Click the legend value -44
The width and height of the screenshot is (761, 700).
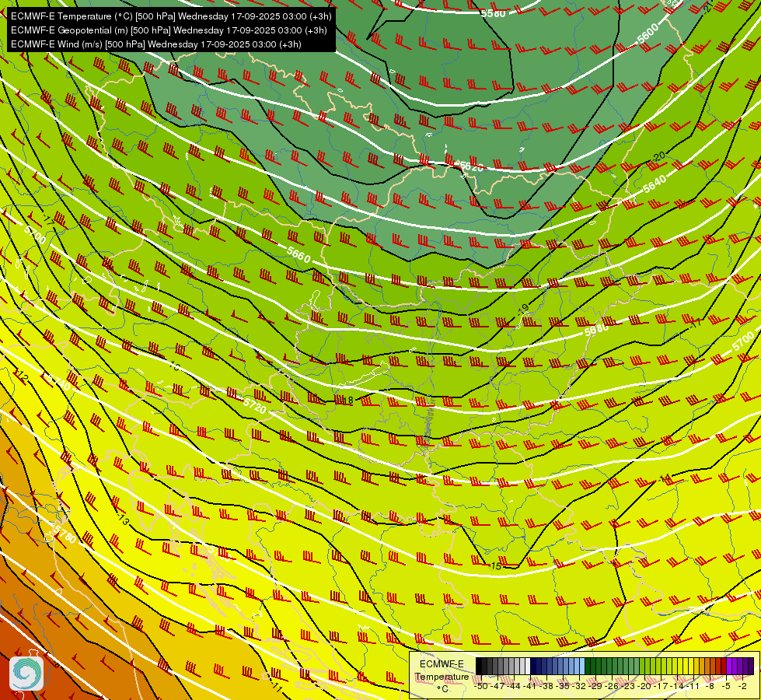pyautogui.click(x=514, y=686)
